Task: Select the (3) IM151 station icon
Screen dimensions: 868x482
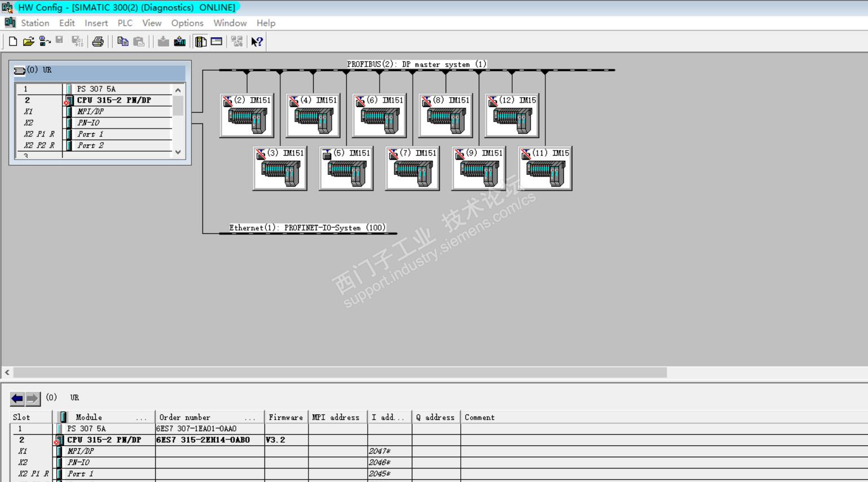Action: [x=280, y=169]
